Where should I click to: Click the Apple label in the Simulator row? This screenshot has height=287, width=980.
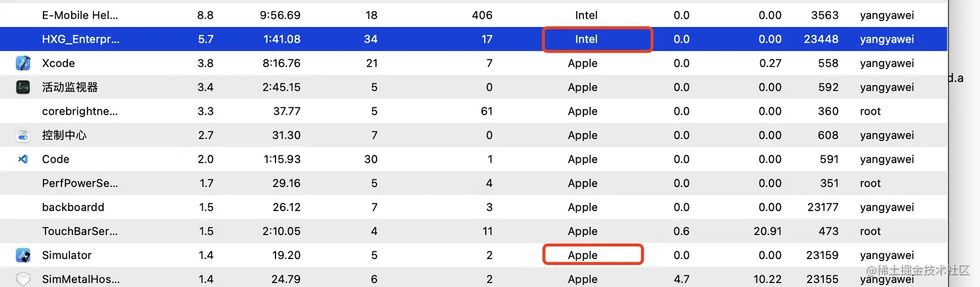(582, 255)
